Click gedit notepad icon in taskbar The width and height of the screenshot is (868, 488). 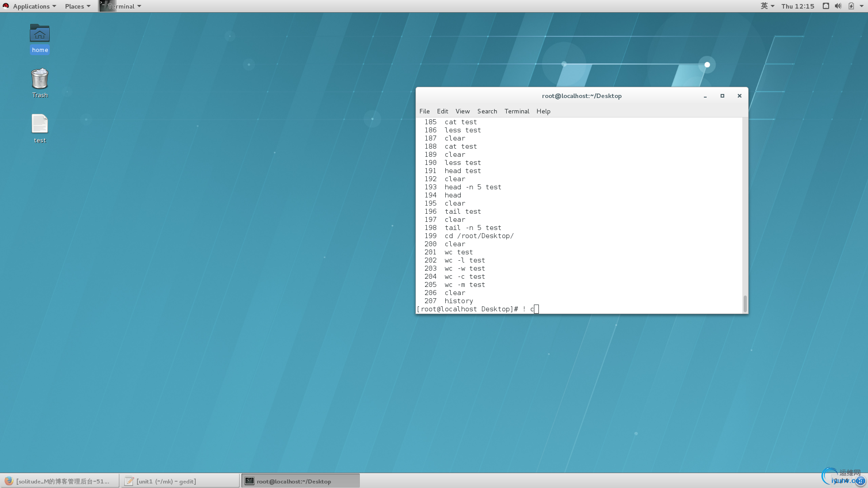click(129, 481)
